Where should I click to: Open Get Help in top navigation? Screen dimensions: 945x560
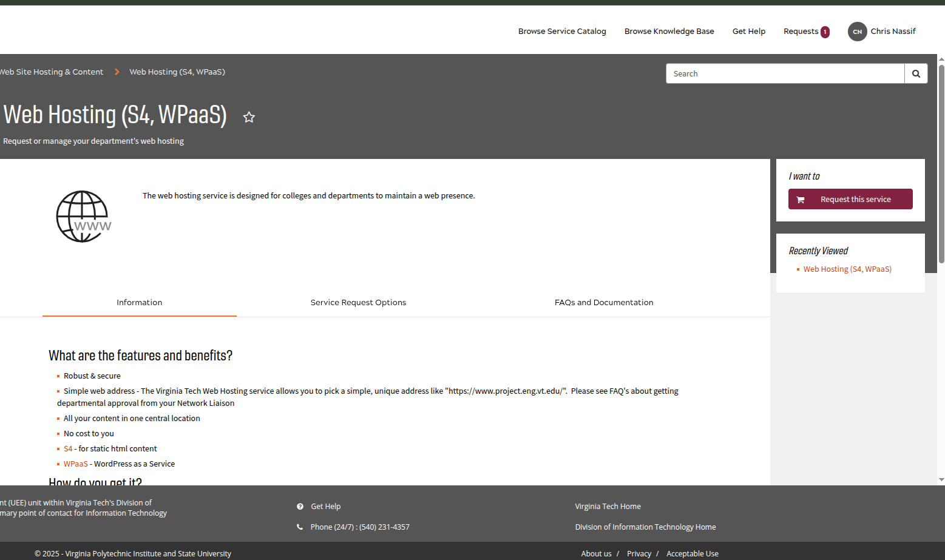pyautogui.click(x=749, y=32)
